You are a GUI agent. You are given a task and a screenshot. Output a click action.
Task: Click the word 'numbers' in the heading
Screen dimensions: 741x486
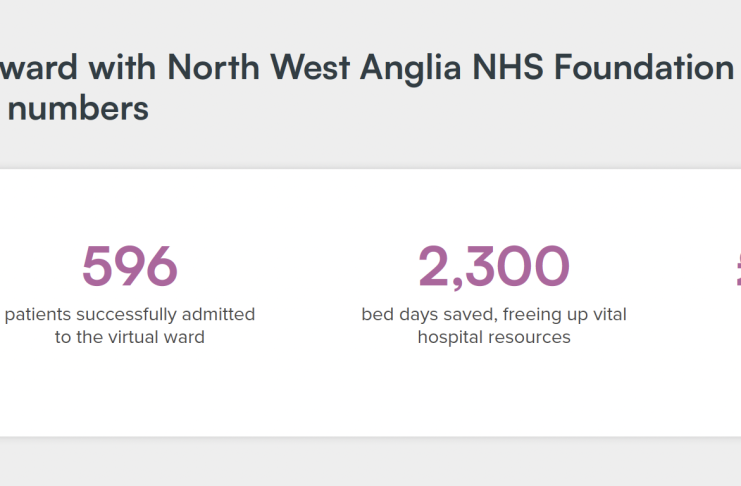pos(78,108)
